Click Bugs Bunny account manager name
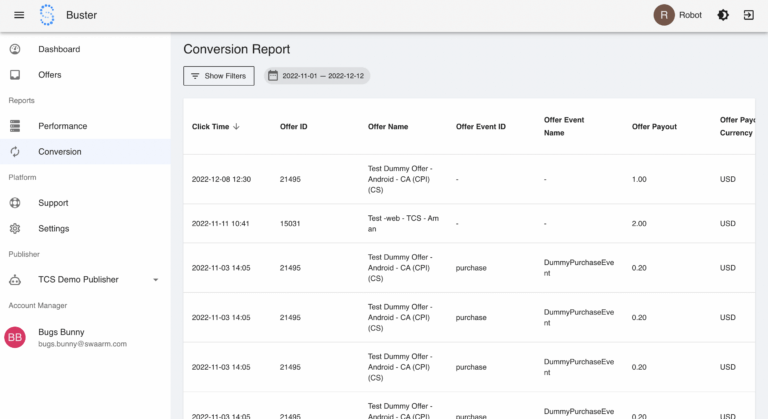The image size is (768, 419). [61, 332]
